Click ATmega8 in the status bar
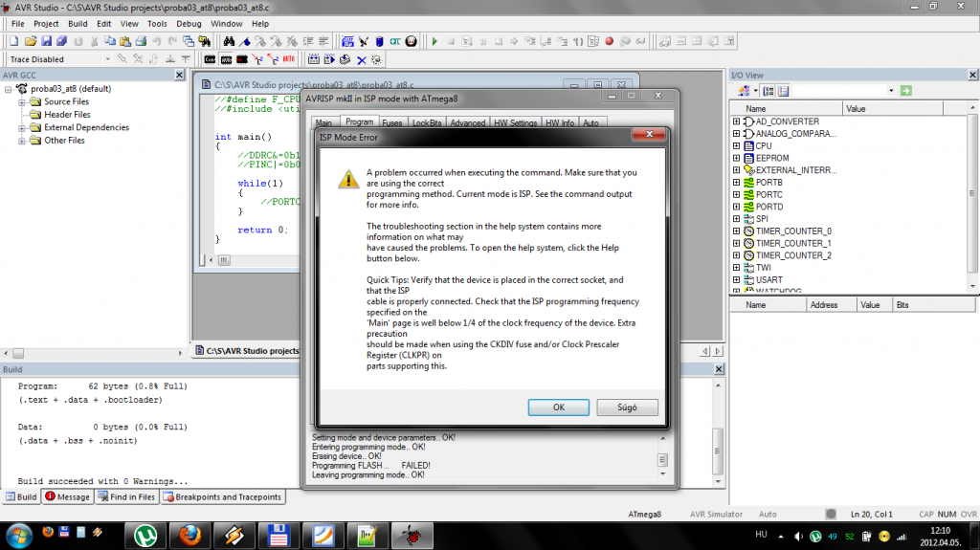 tap(644, 515)
